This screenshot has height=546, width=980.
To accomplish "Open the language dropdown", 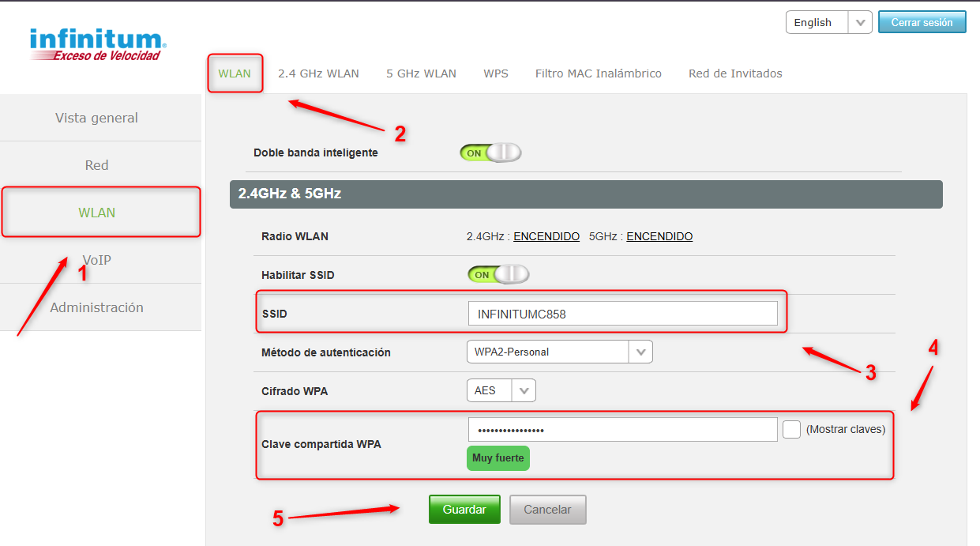I will [828, 22].
